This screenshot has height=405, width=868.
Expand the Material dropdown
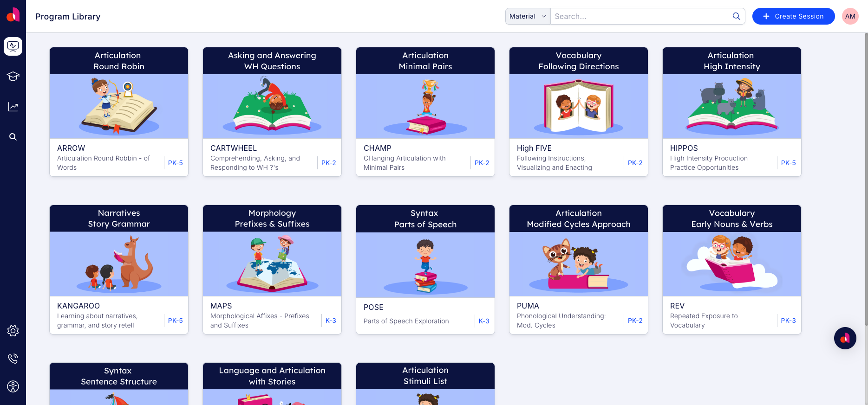tap(528, 16)
